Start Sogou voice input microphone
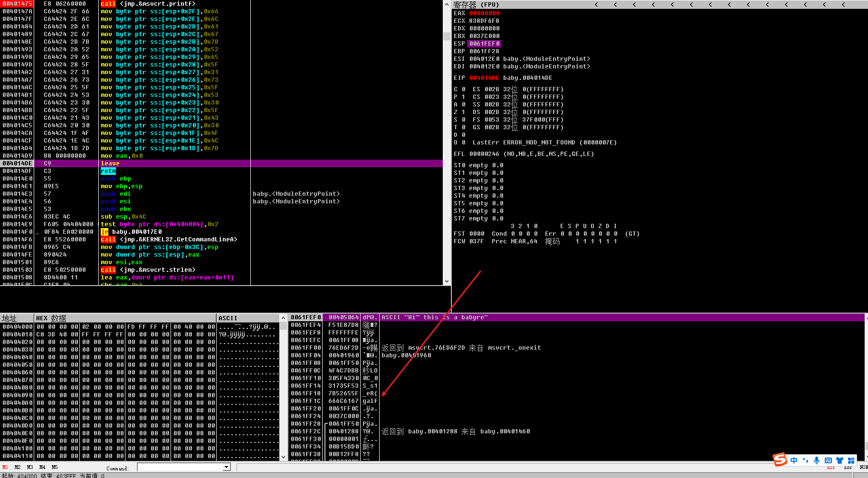The width and height of the screenshot is (868, 478). pos(817,460)
